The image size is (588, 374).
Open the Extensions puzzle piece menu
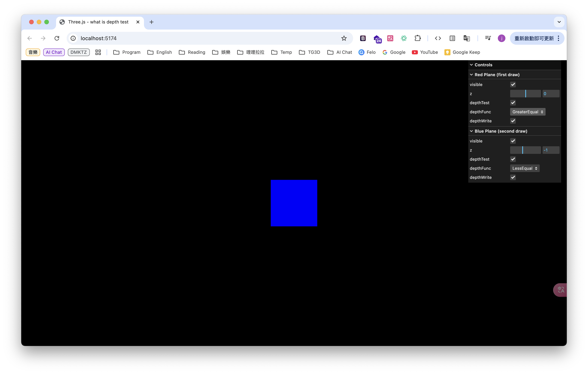[x=418, y=38]
